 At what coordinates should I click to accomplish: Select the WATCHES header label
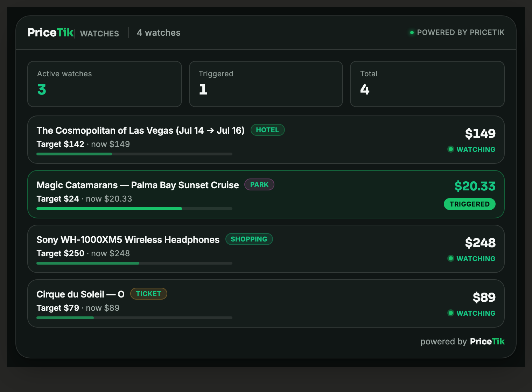click(99, 34)
